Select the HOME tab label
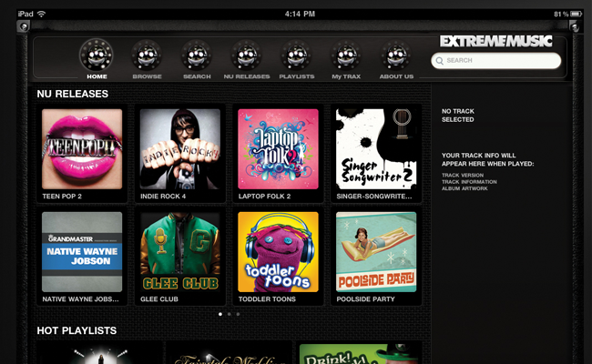Viewport: 592px width, 364px height. [97, 76]
